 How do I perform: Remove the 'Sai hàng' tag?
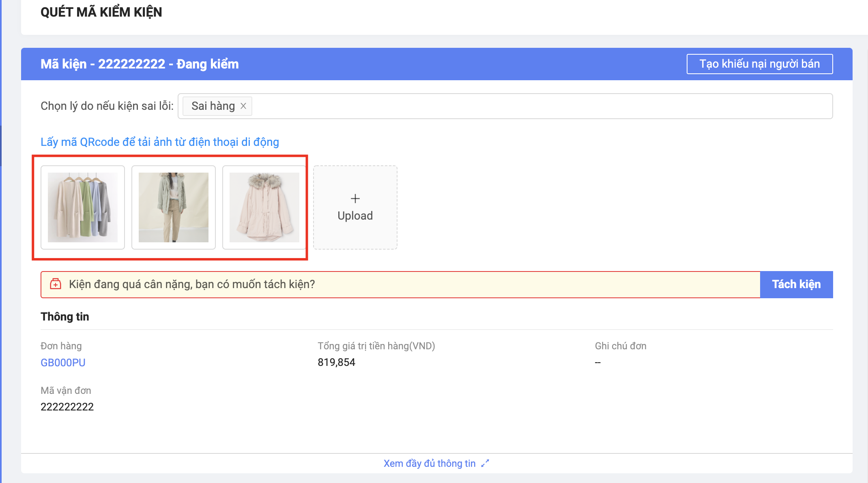pyautogui.click(x=243, y=106)
